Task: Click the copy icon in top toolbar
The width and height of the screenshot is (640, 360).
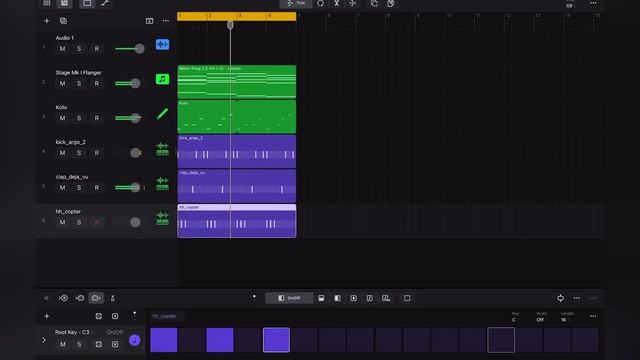Action: tap(374, 3)
